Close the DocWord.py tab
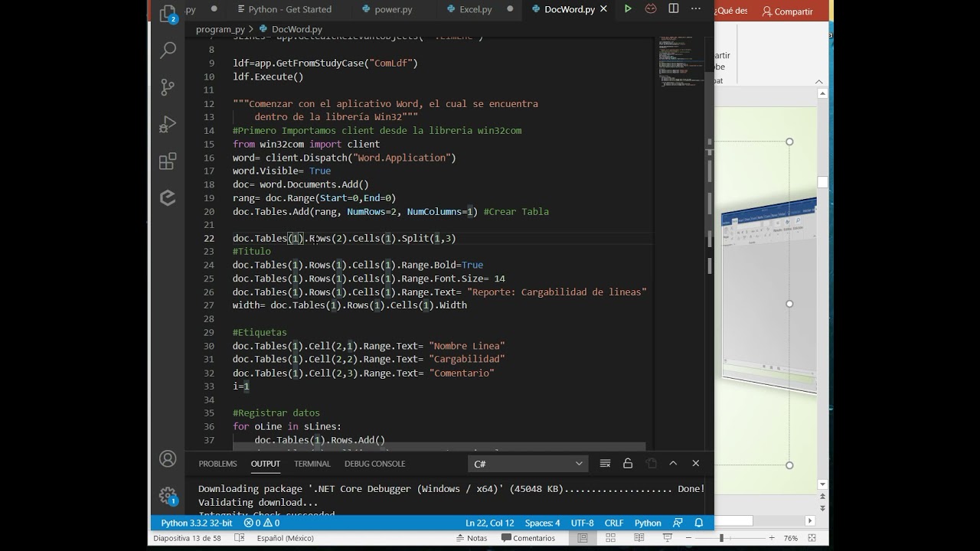980x551 pixels. click(604, 9)
